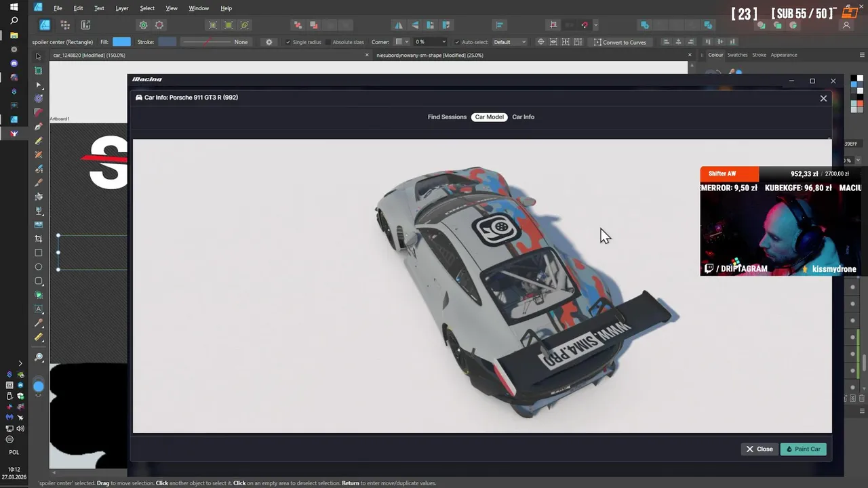Switch to Find Sessions tab in iRacing
This screenshot has height=488, width=868.
pyautogui.click(x=447, y=117)
